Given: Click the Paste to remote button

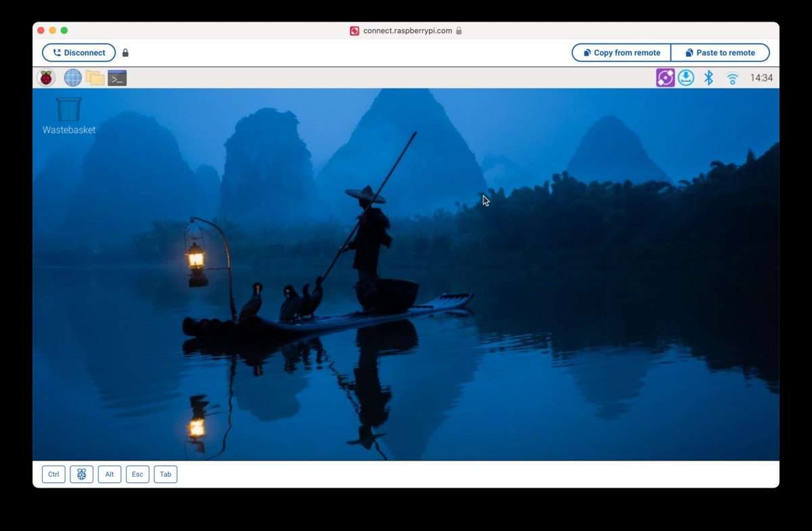Looking at the screenshot, I should pos(720,52).
